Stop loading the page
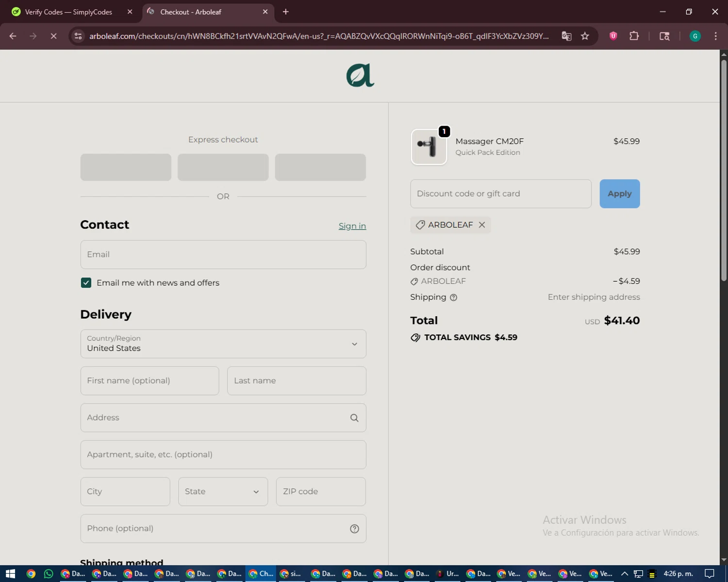Screen dimensions: 728x582 (x=53, y=36)
